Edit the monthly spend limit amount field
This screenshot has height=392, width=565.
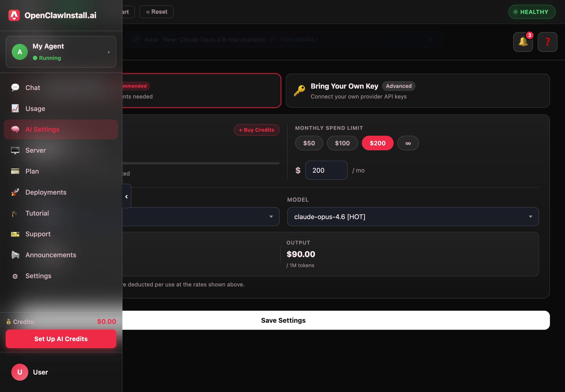point(326,170)
